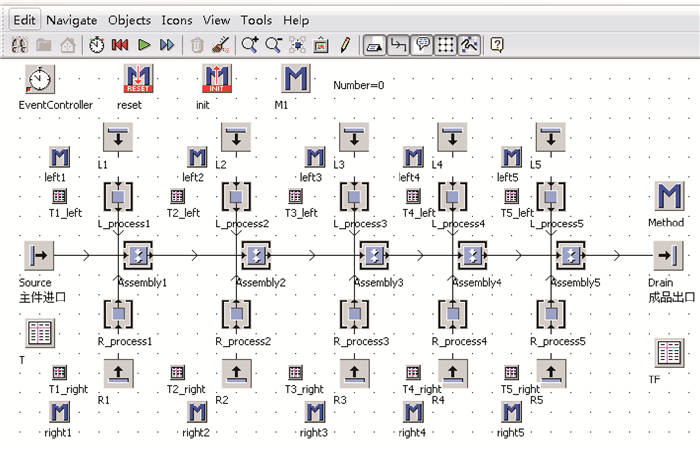The image size is (700, 451).
Task: Click the help question mark icon
Action: point(497,45)
